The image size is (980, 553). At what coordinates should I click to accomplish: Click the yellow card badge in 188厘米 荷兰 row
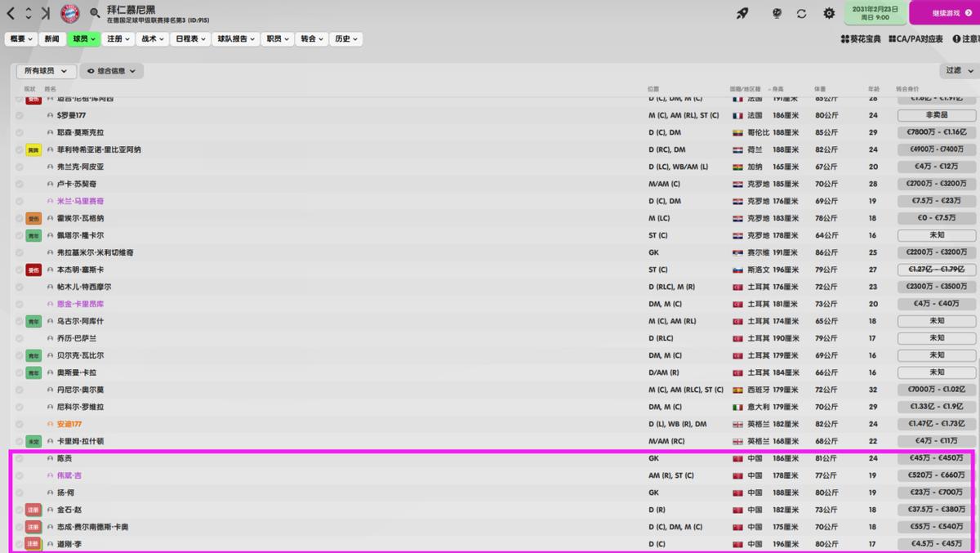33,149
